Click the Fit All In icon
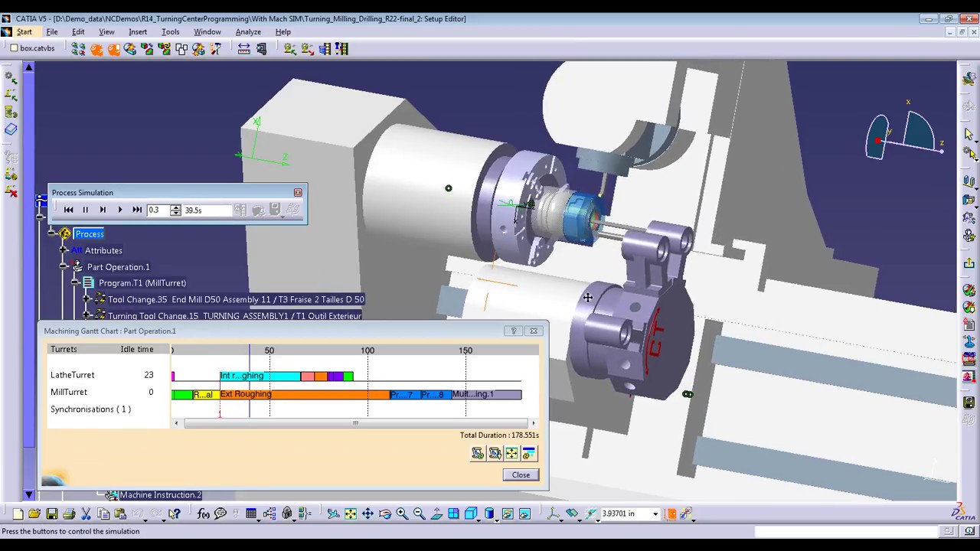 [351, 514]
